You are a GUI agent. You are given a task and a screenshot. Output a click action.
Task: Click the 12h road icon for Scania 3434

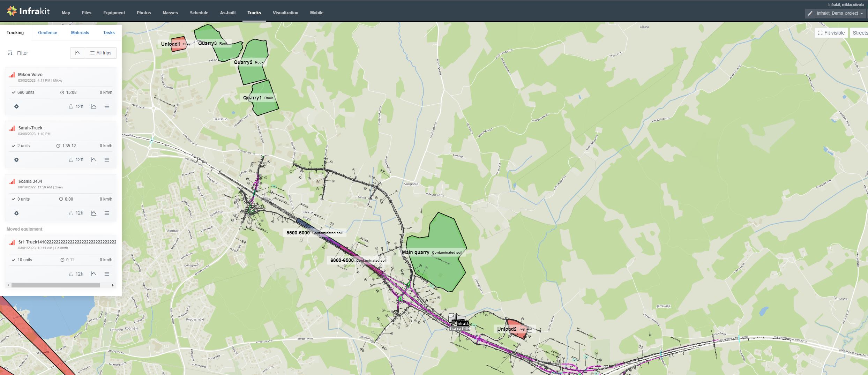pos(76,213)
